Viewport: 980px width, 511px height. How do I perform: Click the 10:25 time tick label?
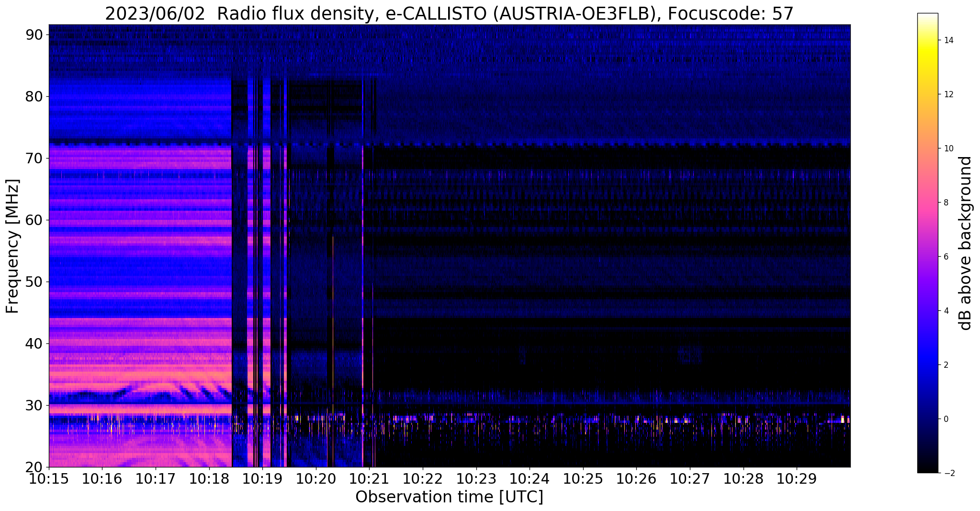(x=583, y=478)
